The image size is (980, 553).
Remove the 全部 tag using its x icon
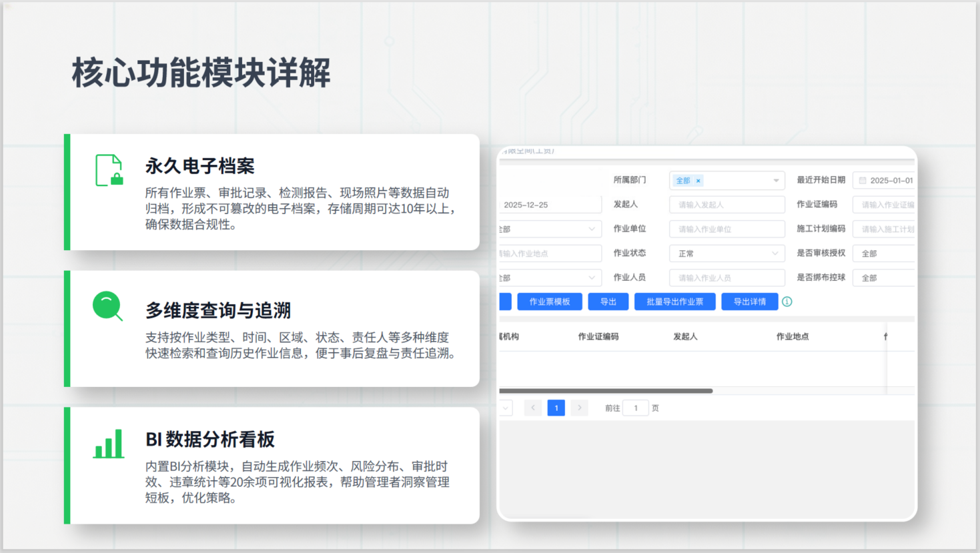(698, 181)
